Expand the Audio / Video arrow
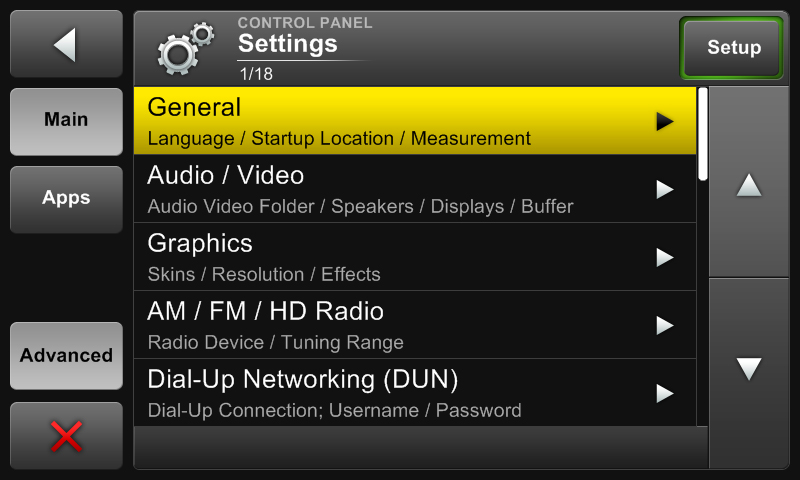 (x=665, y=189)
